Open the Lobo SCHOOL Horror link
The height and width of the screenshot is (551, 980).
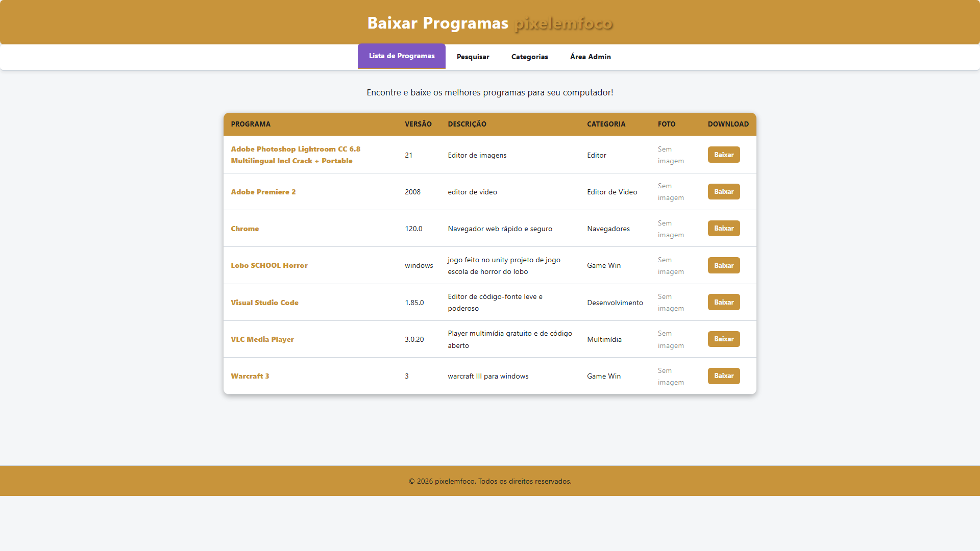269,265
